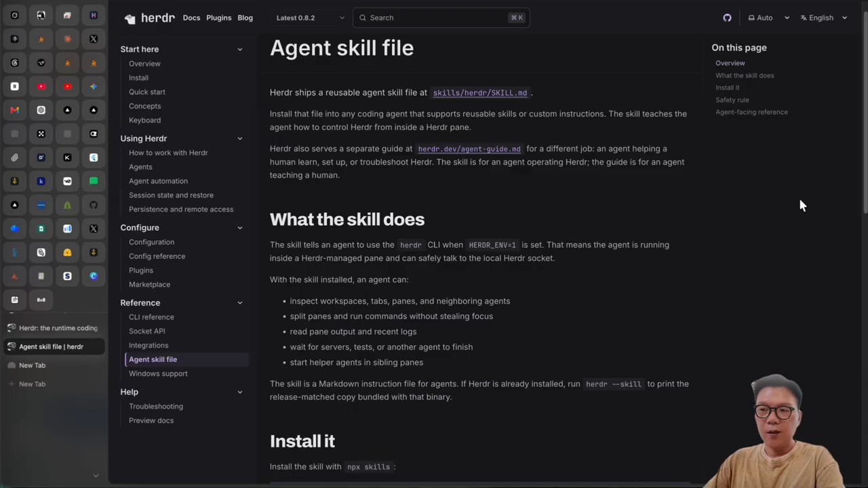This screenshot has height=488, width=868.
Task: Open the D' pinned tab icon
Action: pos(41,157)
